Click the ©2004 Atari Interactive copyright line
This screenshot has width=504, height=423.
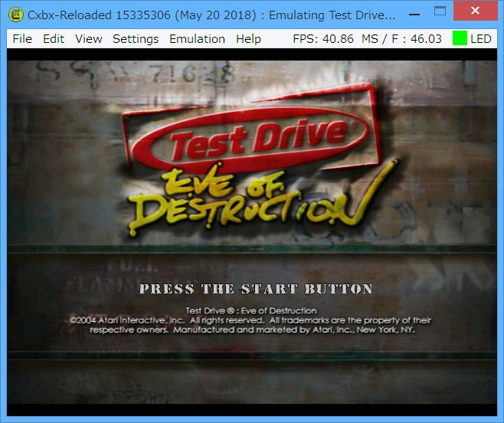[x=250, y=320]
